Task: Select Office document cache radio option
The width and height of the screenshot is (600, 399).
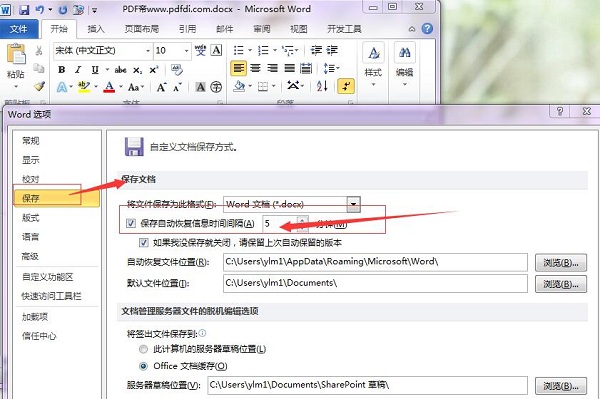Action: coord(143,366)
